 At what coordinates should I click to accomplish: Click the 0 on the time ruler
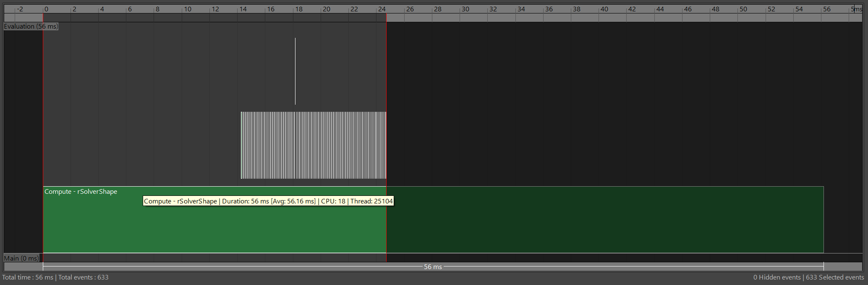(46, 9)
